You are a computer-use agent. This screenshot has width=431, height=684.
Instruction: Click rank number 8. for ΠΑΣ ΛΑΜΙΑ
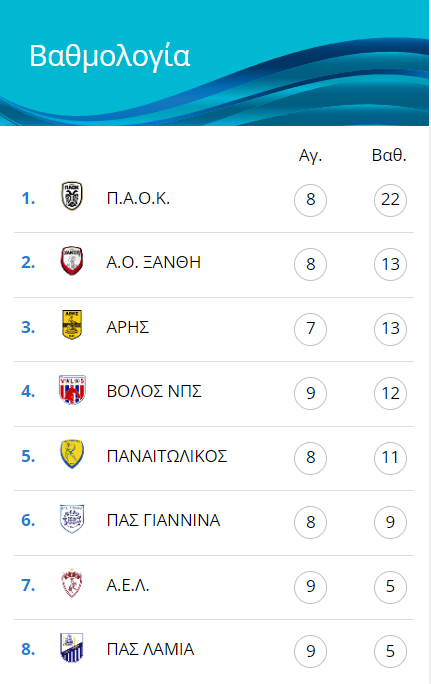click(x=28, y=649)
